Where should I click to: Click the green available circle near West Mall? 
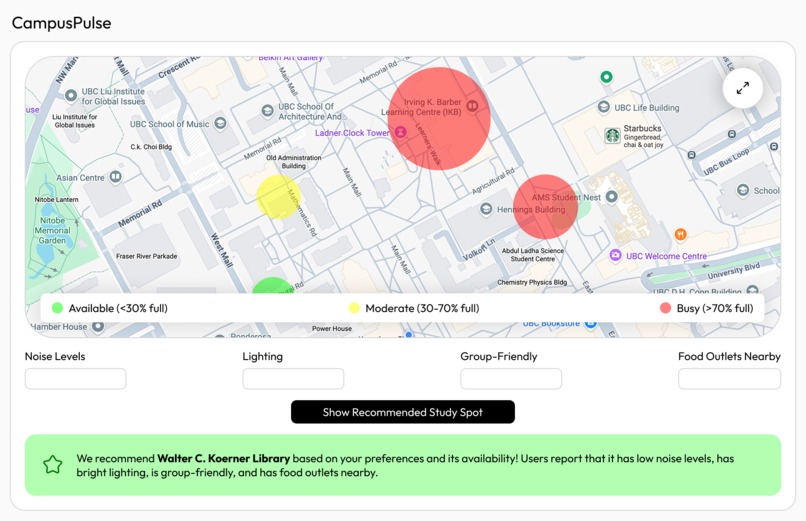click(273, 286)
